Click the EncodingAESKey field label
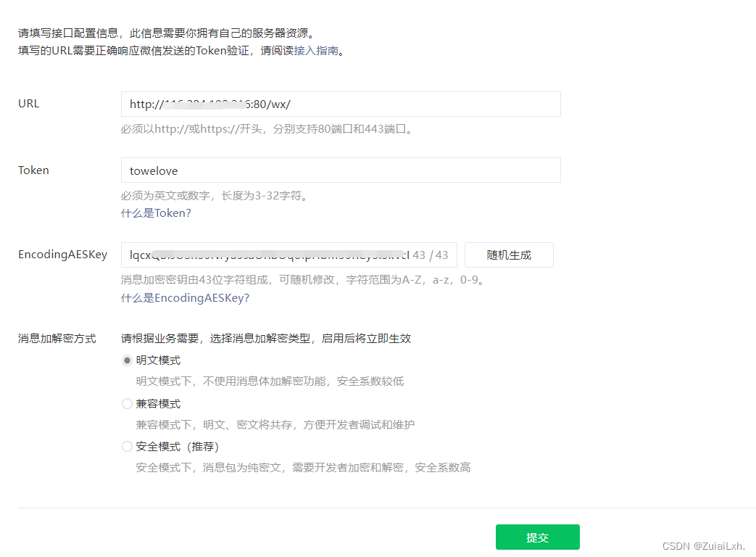This screenshot has height=557, width=756. 62,255
